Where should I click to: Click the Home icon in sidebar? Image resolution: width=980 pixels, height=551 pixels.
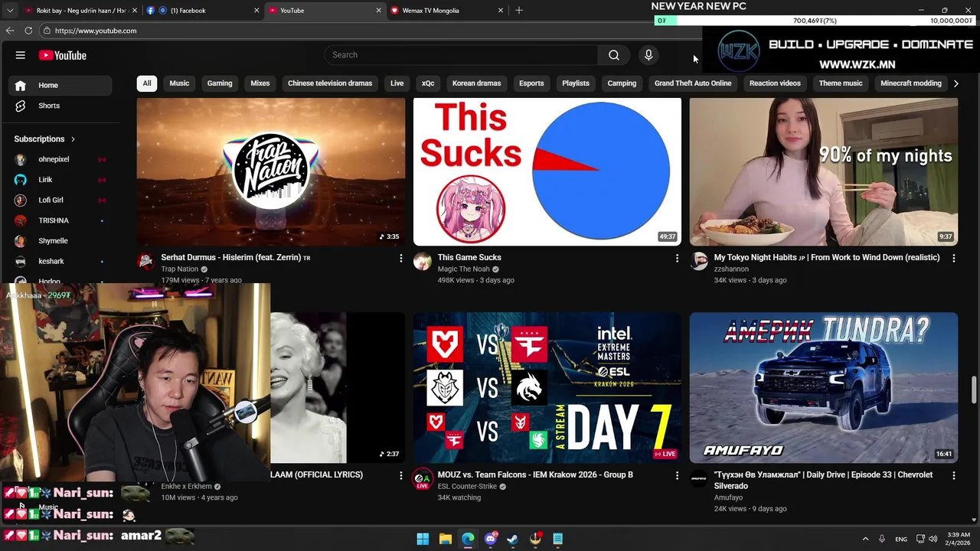[x=21, y=85]
